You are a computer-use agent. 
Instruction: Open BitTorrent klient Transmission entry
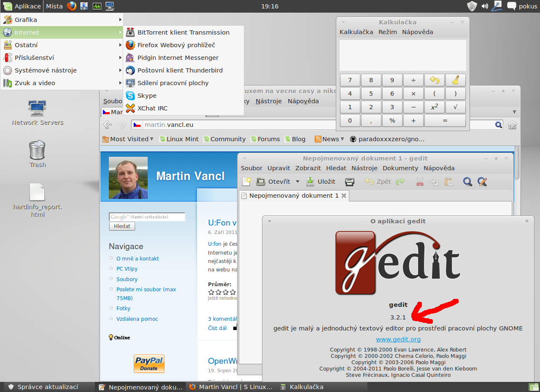point(184,32)
